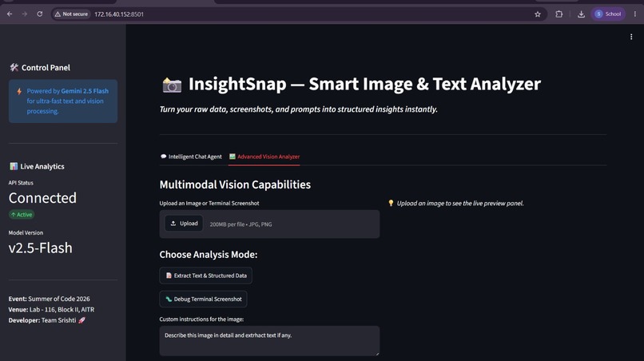
Task: Switch to Intelligent Chat Agent tab
Action: coord(191,157)
